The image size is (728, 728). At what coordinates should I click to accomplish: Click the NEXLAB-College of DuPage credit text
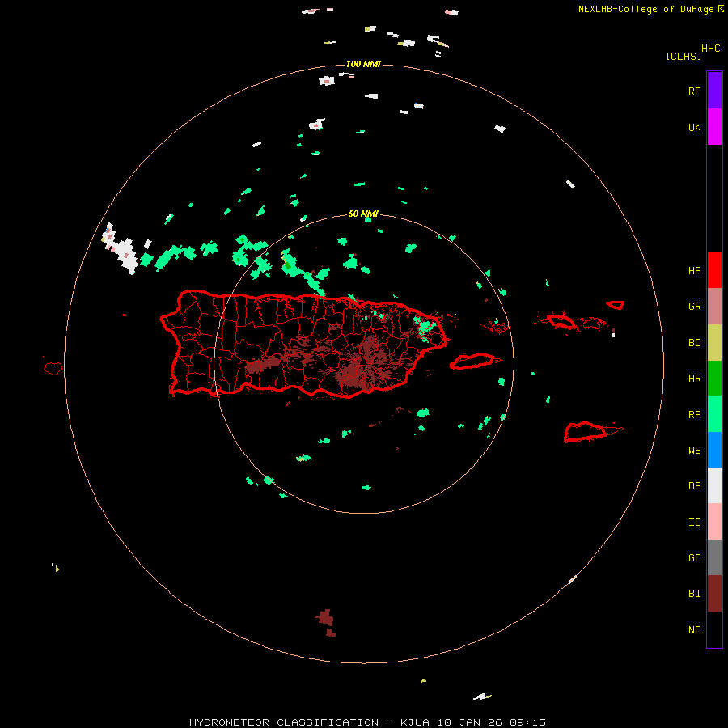650,9
